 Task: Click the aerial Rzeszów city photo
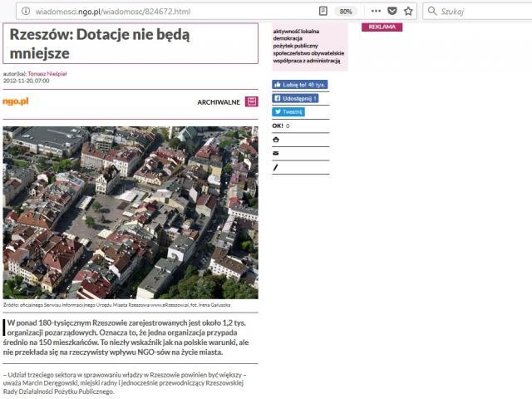[131, 212]
